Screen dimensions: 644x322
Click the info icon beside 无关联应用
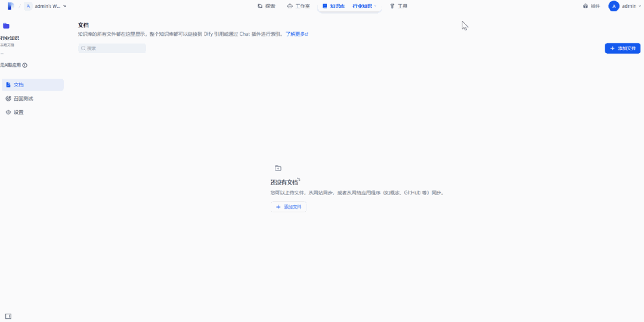point(25,65)
